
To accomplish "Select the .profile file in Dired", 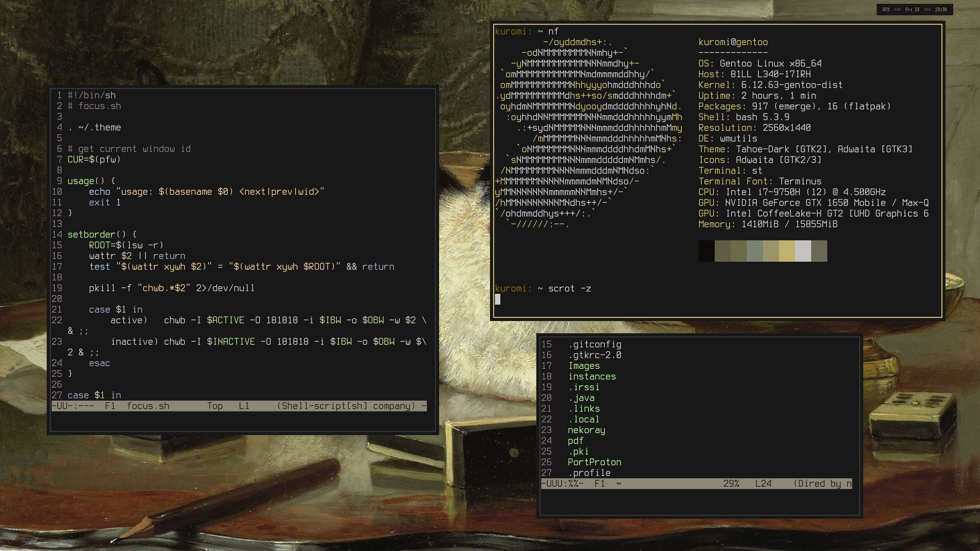I will coord(589,473).
